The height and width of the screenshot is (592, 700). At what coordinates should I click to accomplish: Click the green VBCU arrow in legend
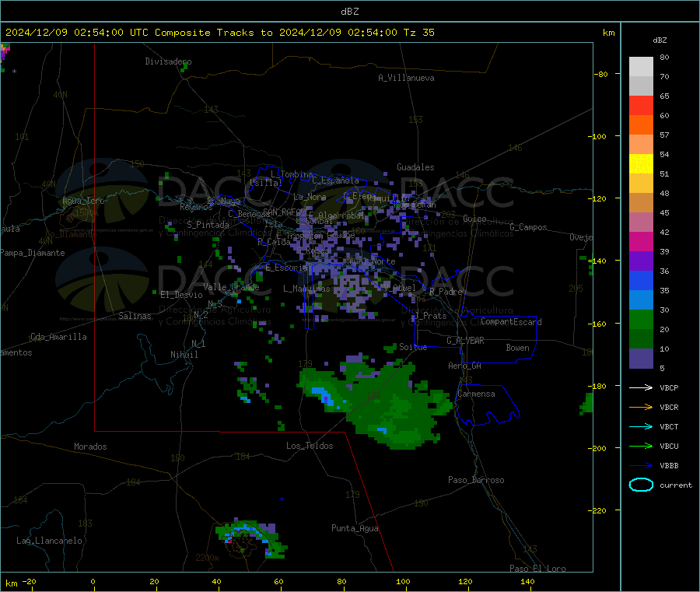[641, 446]
